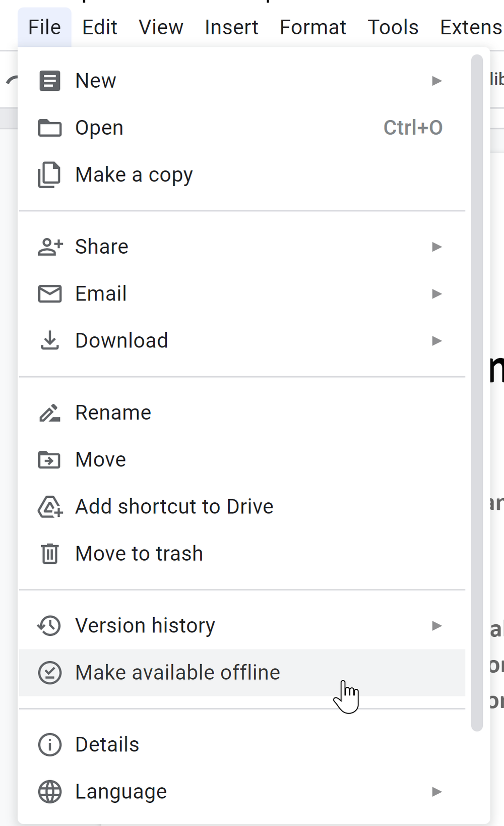Click the Share person-plus icon

point(50,247)
